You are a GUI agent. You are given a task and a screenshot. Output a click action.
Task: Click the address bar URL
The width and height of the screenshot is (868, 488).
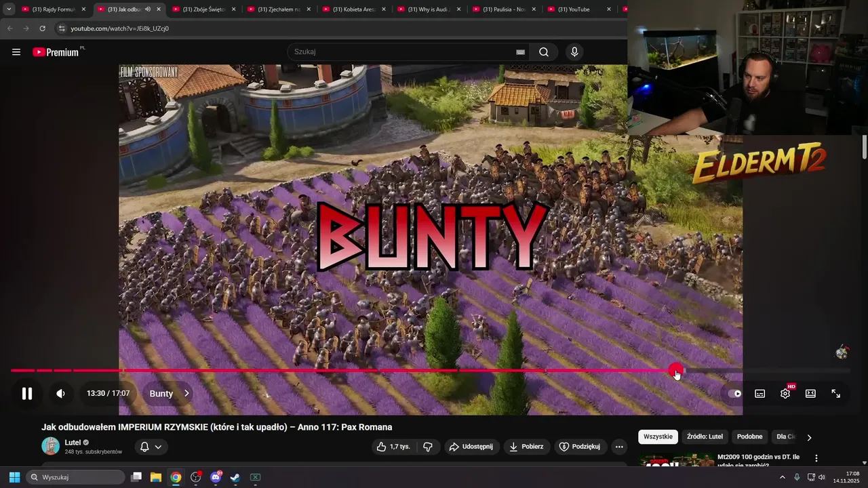coord(120,28)
